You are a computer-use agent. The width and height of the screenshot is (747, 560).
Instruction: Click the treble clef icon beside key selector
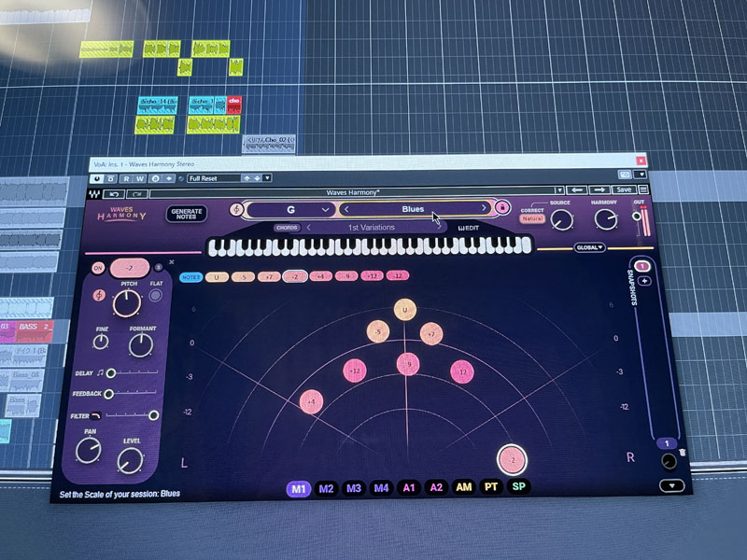coord(236,209)
